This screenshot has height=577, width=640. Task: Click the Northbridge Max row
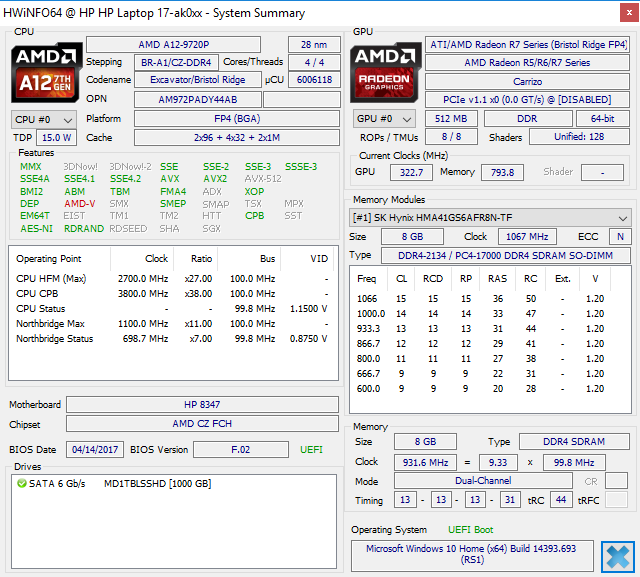coord(173,324)
